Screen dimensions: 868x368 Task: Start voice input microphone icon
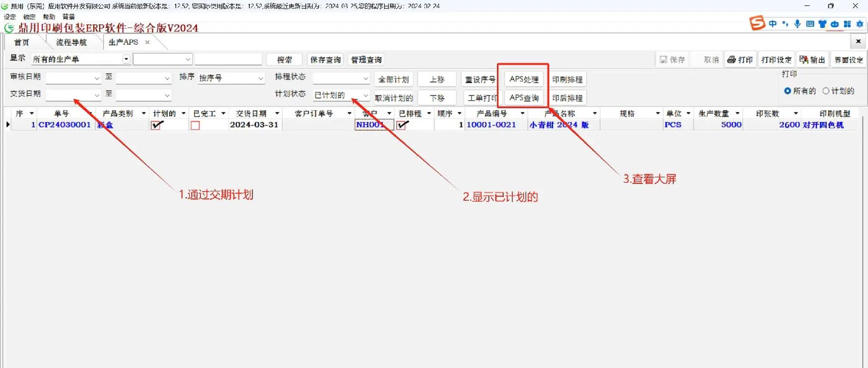pos(797,23)
